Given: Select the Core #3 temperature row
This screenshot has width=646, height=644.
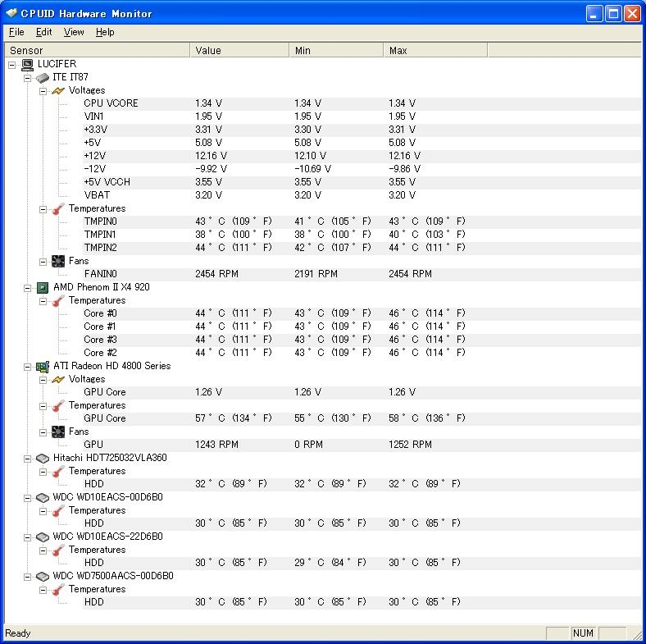Looking at the screenshot, I should 362,340.
